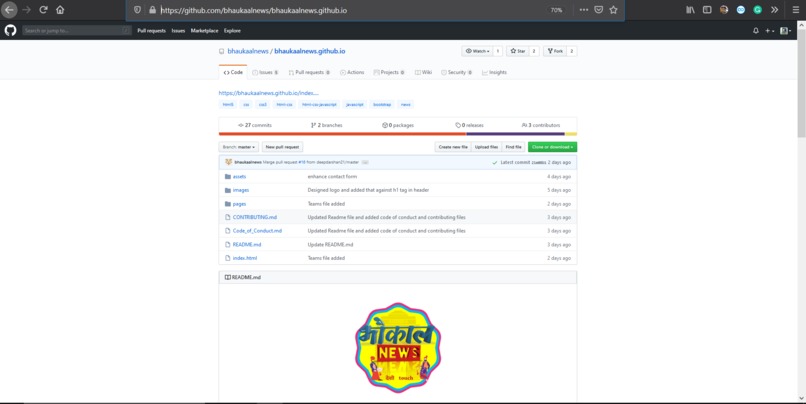Reload the current page
This screenshot has height=404, width=806.
(43, 10)
